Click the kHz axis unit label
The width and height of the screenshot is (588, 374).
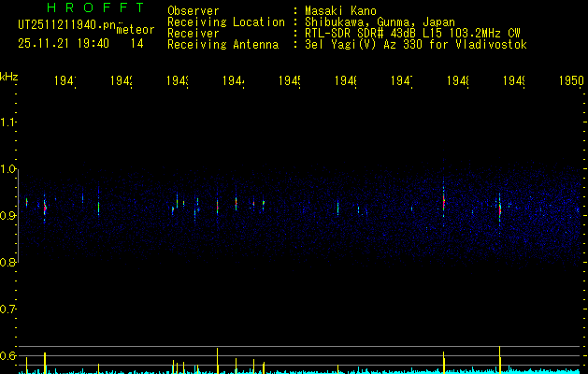pyautogui.click(x=9, y=76)
